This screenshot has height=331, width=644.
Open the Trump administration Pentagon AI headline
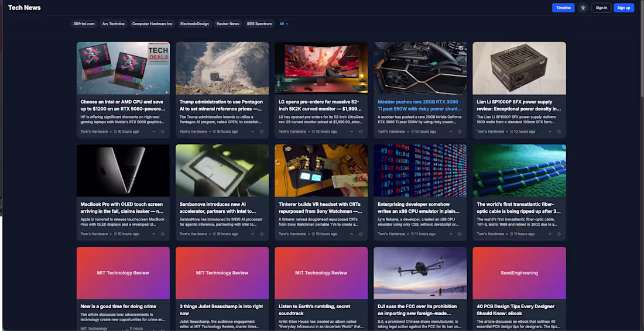click(x=221, y=105)
